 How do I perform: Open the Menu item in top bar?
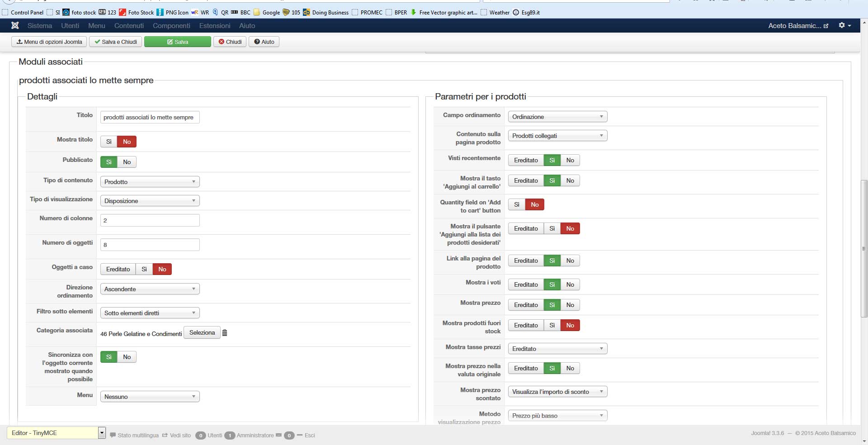click(97, 26)
